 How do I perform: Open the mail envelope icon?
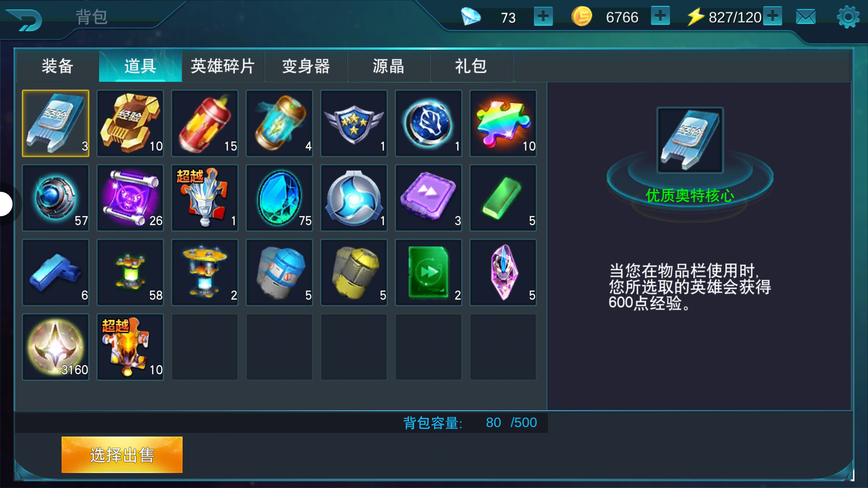[806, 17]
